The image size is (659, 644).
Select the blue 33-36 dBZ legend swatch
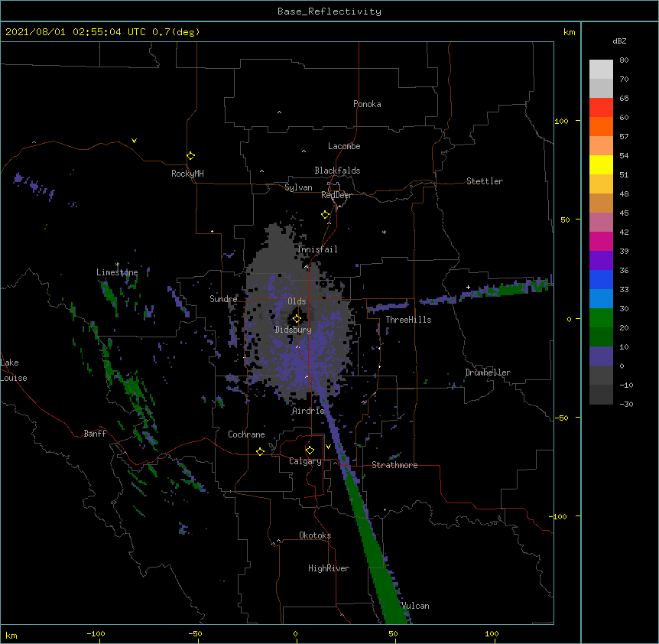click(x=601, y=279)
